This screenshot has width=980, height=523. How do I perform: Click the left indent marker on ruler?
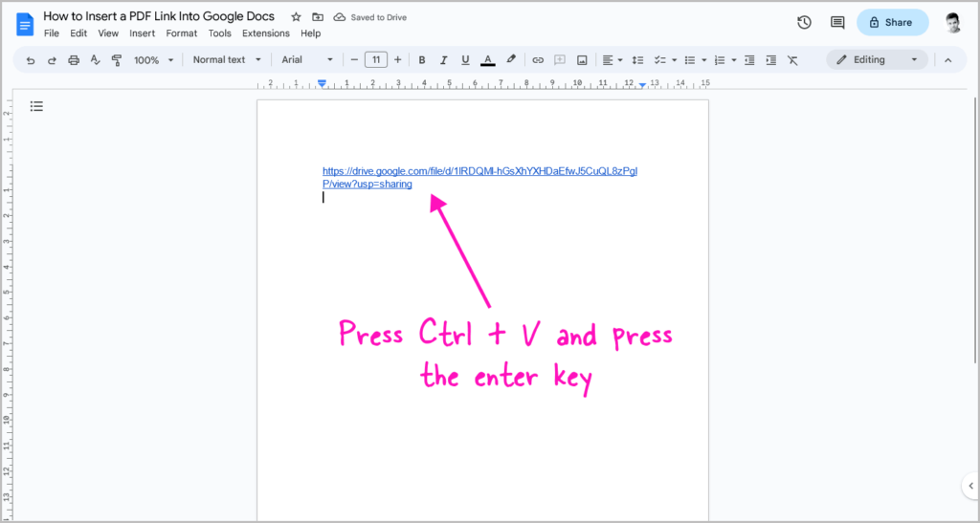click(322, 83)
